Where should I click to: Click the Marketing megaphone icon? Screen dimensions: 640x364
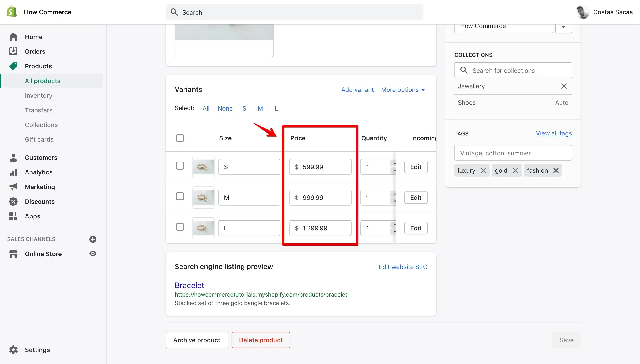(13, 187)
